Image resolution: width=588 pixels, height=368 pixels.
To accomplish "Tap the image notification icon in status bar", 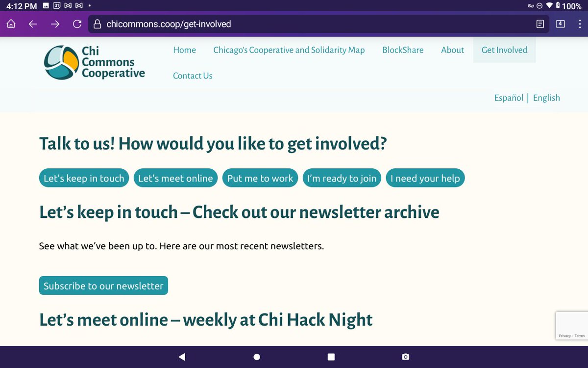I will point(46,6).
